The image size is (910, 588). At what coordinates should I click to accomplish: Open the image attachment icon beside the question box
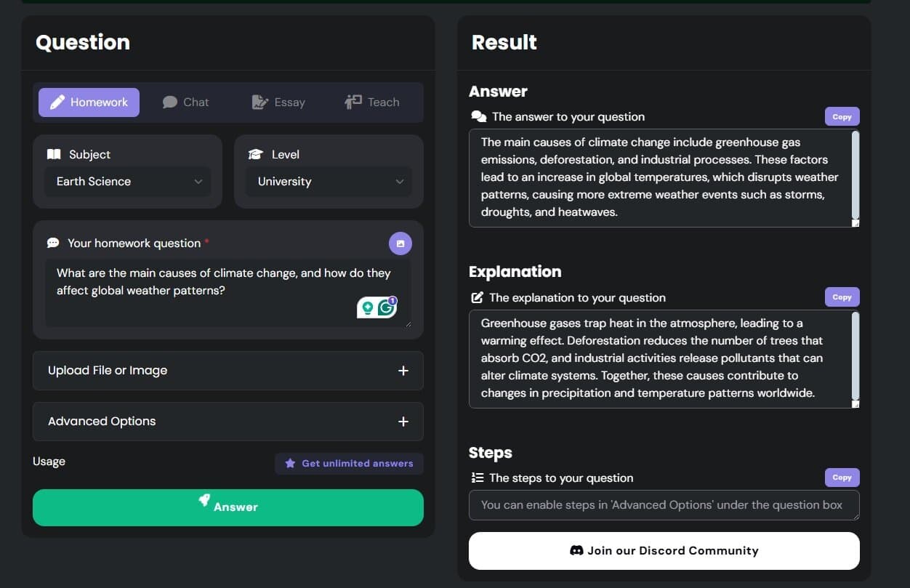point(400,243)
